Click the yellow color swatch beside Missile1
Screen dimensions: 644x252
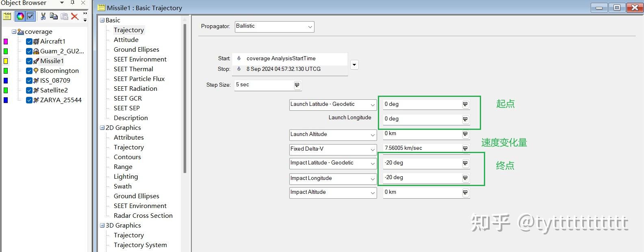6,61
